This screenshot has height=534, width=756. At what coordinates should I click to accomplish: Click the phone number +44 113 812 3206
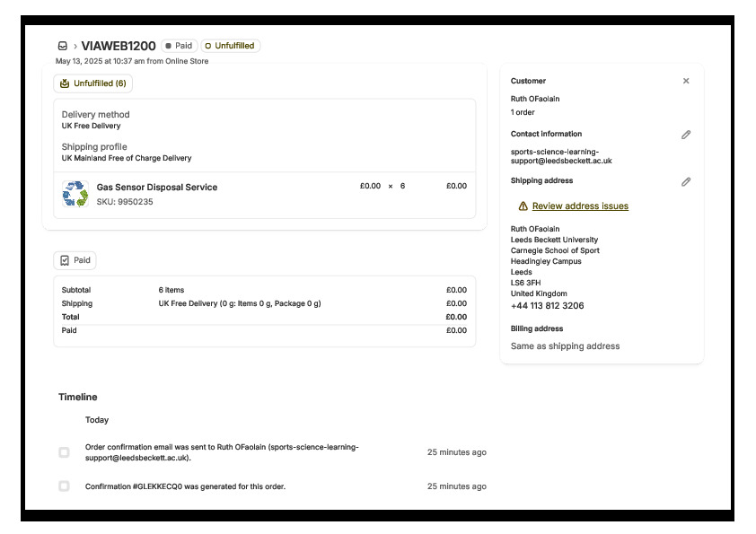(x=547, y=306)
